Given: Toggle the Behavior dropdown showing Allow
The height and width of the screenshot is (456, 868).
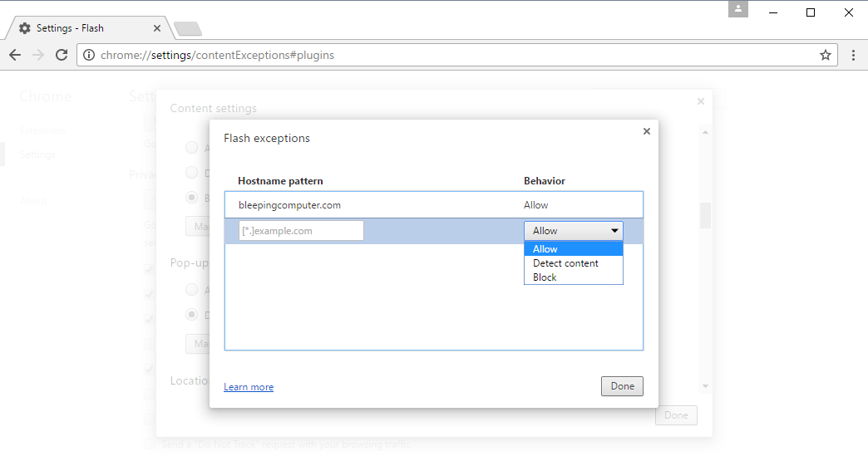Looking at the screenshot, I should pos(574,231).
